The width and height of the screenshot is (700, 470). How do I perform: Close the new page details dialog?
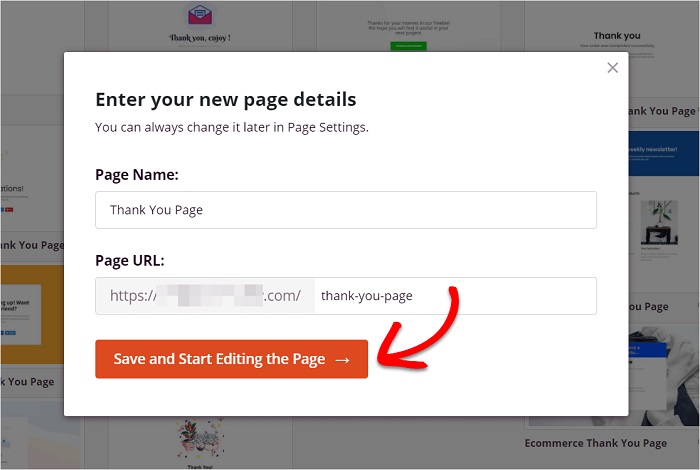click(612, 68)
